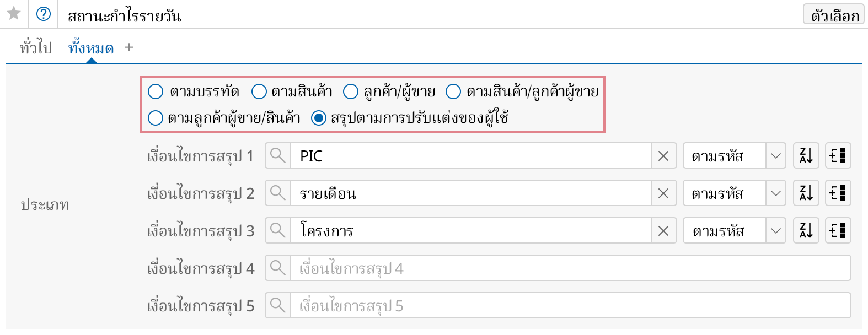Screen dimensions: 868x335
Task: Switch to the ทั่วไป tab
Action: point(36,48)
